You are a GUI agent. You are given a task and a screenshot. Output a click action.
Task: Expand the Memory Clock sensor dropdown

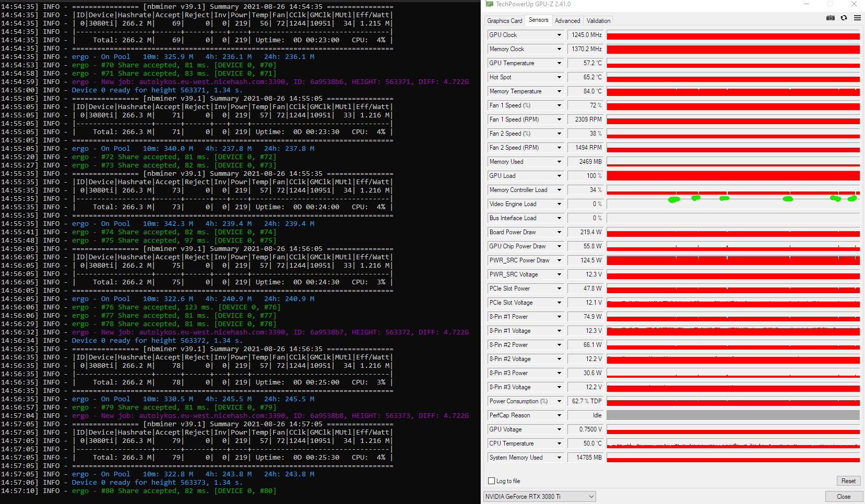tap(559, 49)
